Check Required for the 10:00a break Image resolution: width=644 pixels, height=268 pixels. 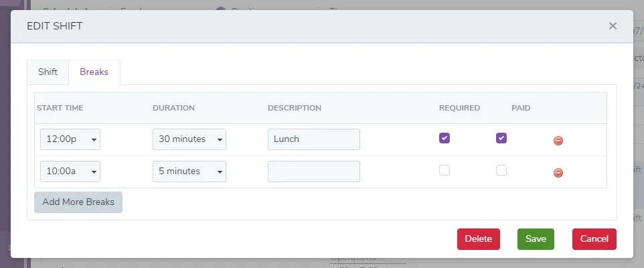(x=445, y=170)
